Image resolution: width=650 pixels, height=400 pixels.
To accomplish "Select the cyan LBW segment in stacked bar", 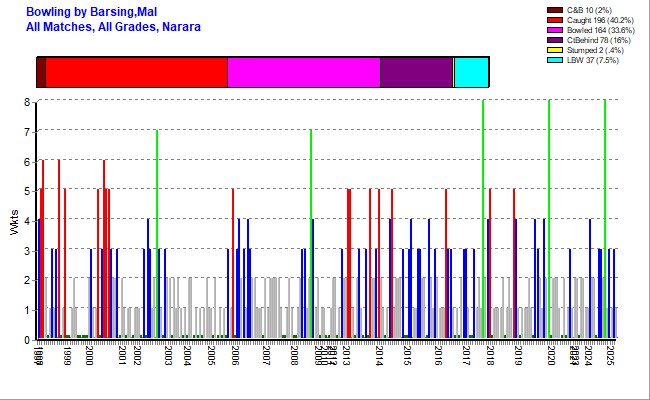I will point(471,73).
